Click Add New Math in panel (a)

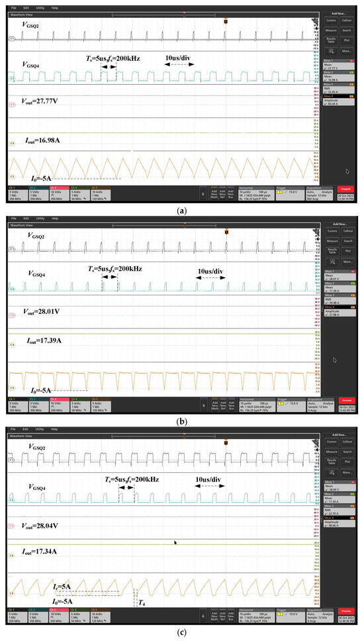[214, 192]
